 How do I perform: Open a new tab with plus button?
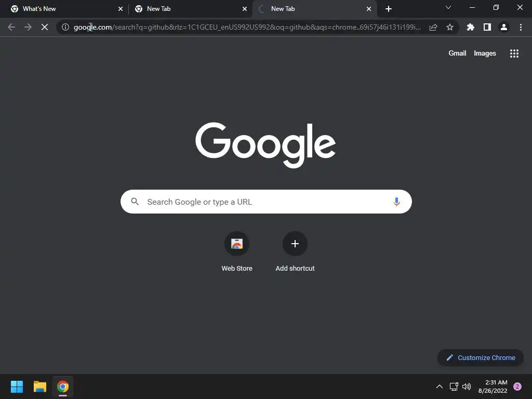[389, 9]
